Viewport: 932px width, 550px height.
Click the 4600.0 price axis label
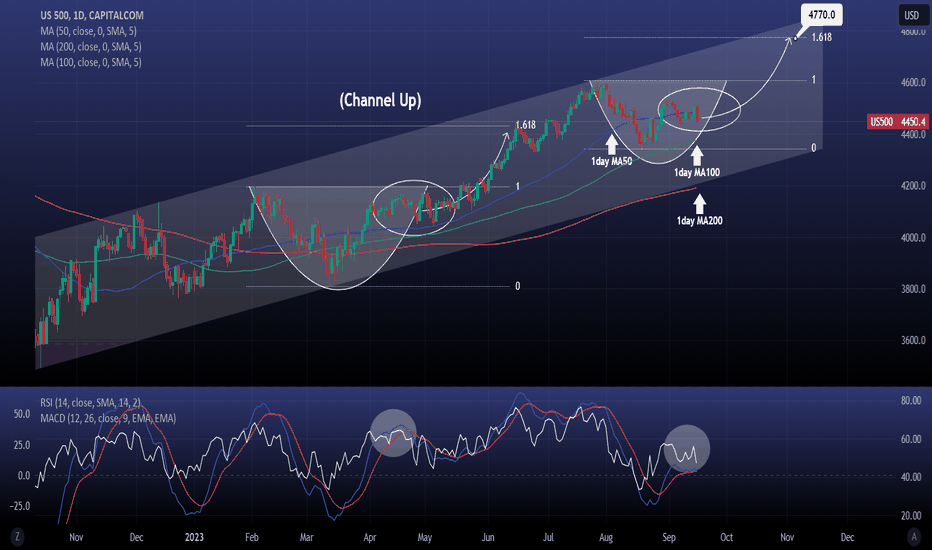pos(913,82)
